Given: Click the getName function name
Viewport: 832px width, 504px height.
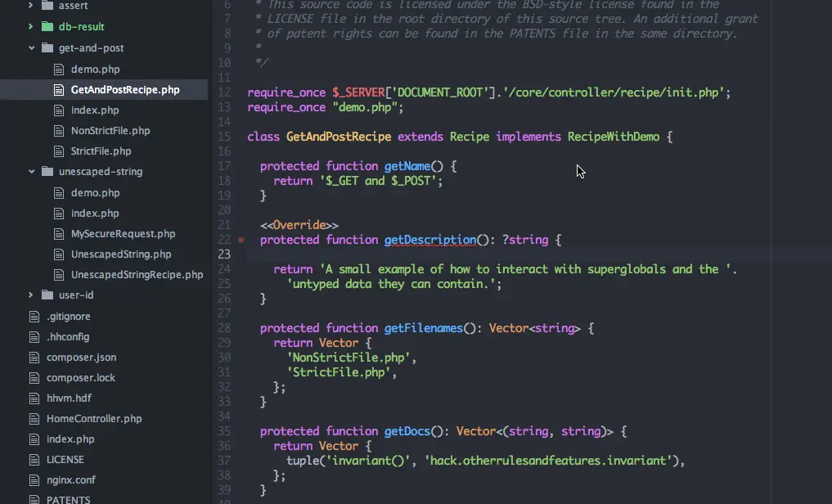Looking at the screenshot, I should [407, 166].
